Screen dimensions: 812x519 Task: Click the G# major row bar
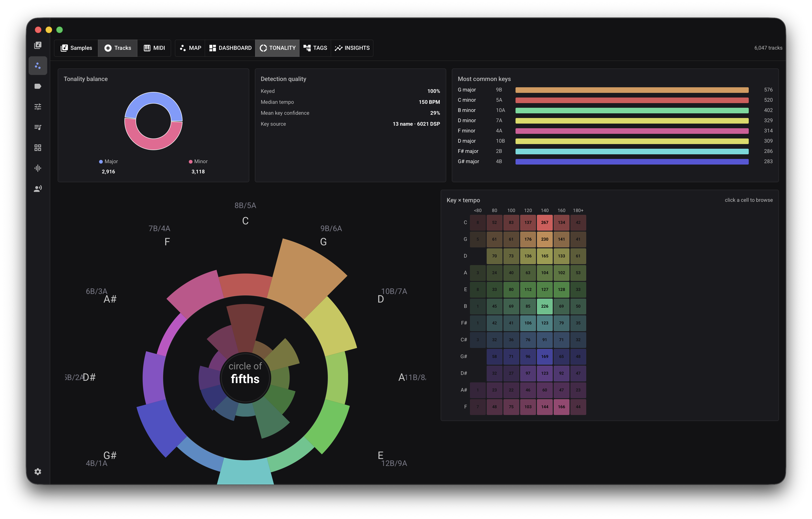point(632,162)
